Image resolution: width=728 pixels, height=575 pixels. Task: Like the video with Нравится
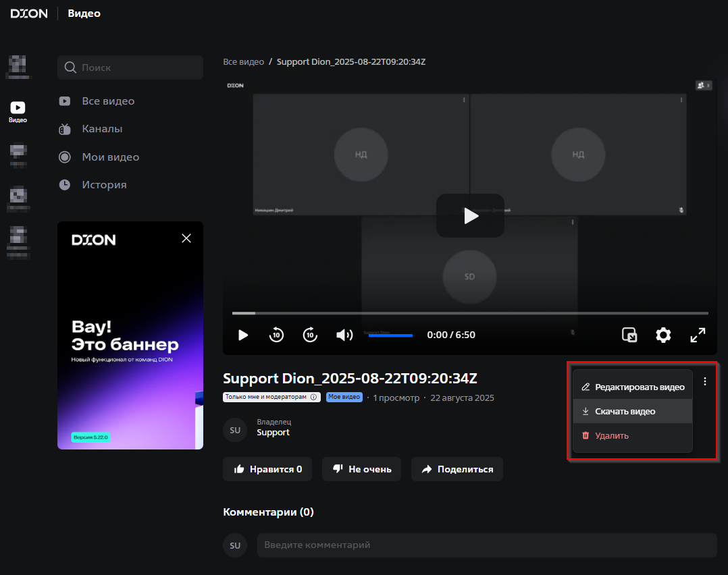[267, 469]
